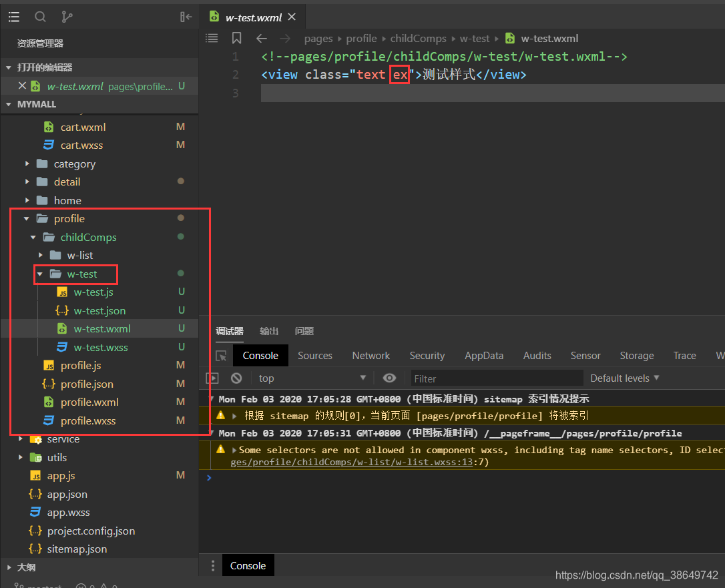Click the sitemap.json braces icon

35,549
